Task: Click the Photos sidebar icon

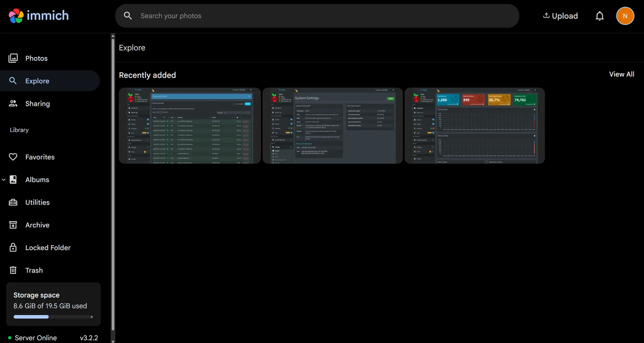Action: coord(13,58)
